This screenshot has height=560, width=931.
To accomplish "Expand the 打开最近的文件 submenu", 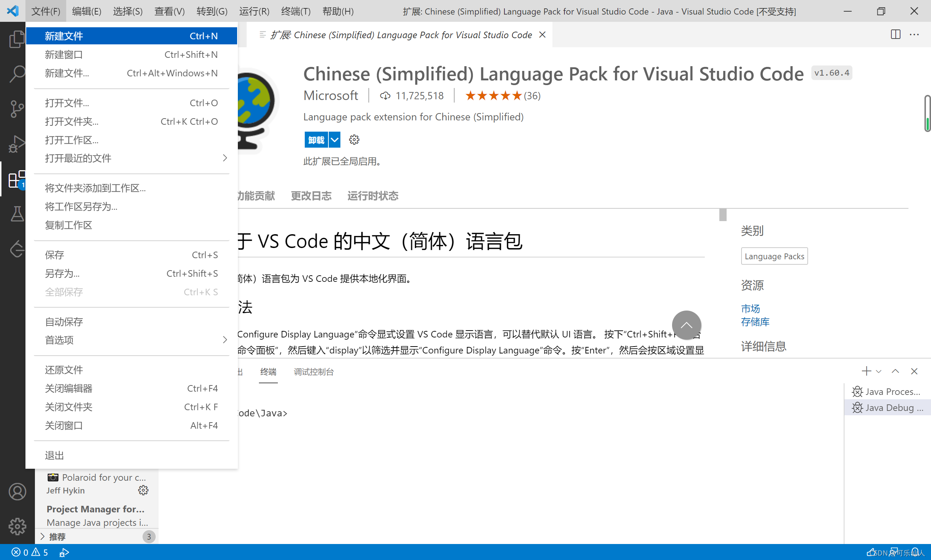I will point(132,158).
